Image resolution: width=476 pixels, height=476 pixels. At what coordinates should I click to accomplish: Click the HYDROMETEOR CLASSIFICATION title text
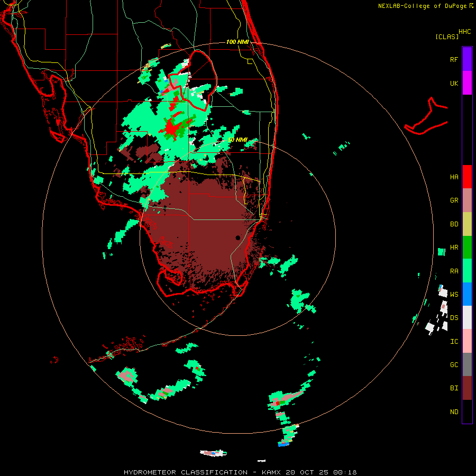point(186,472)
